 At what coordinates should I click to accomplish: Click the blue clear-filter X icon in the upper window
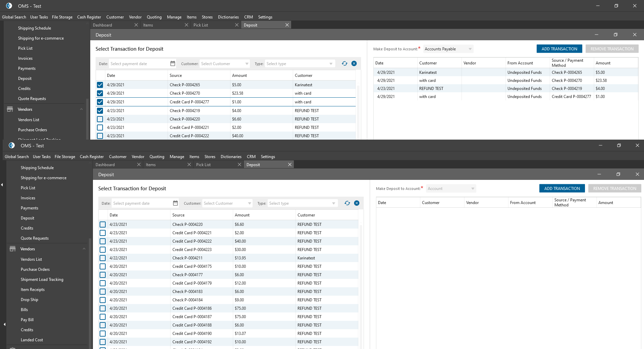tap(354, 64)
